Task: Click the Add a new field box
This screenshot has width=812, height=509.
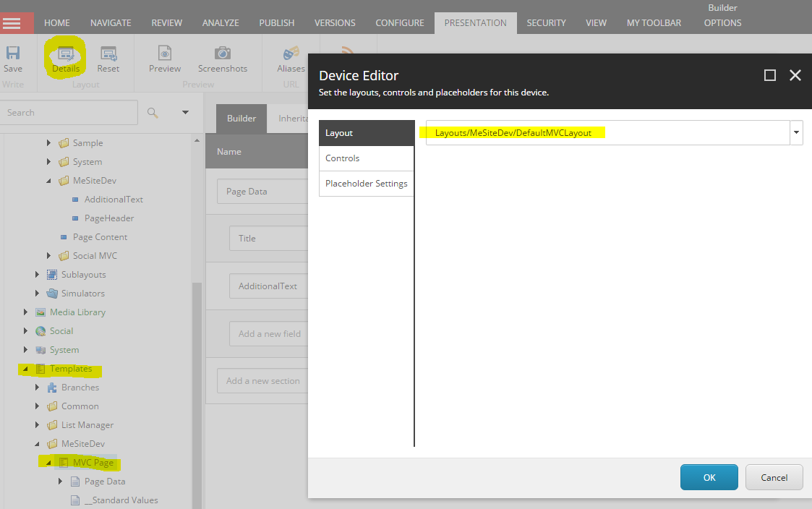Action: pyautogui.click(x=269, y=334)
